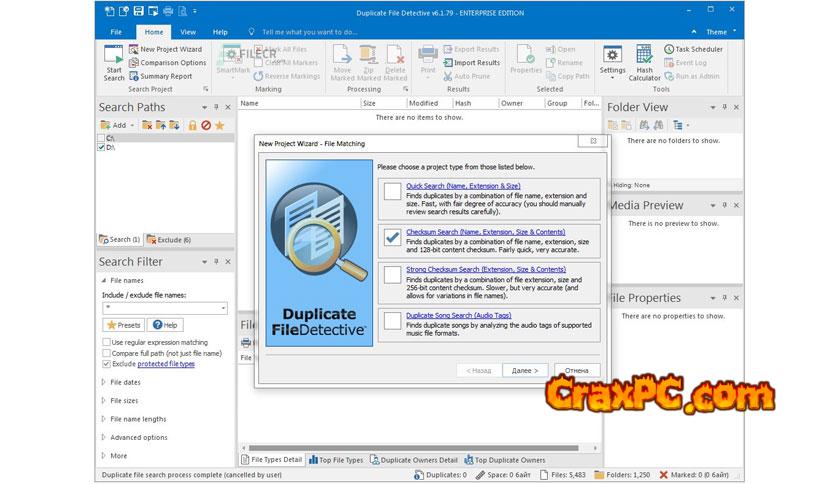Open the View ribbon tab
The width and height of the screenshot is (836, 484).
187,32
